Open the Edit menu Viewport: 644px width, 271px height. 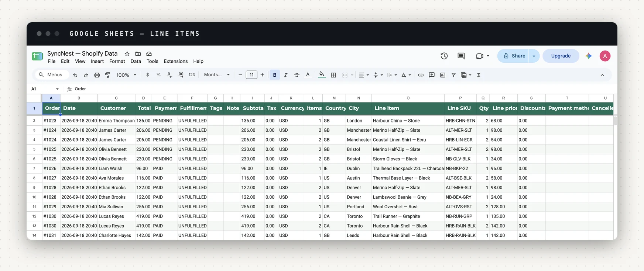65,62
